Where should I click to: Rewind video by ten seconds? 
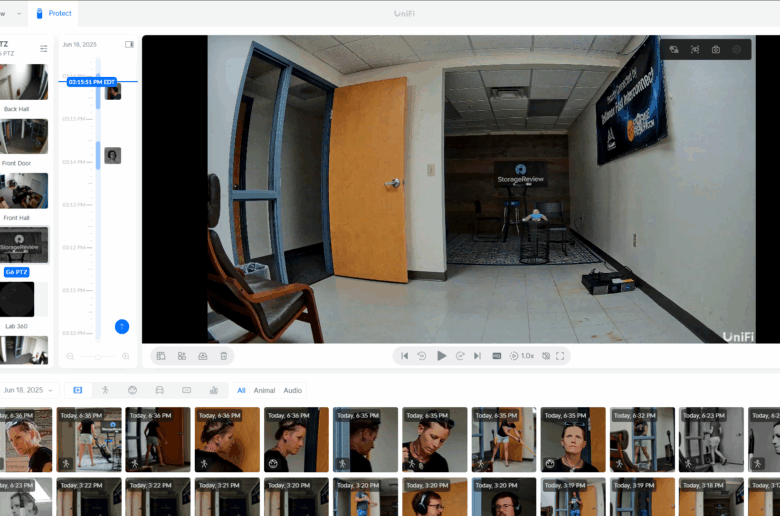422,356
